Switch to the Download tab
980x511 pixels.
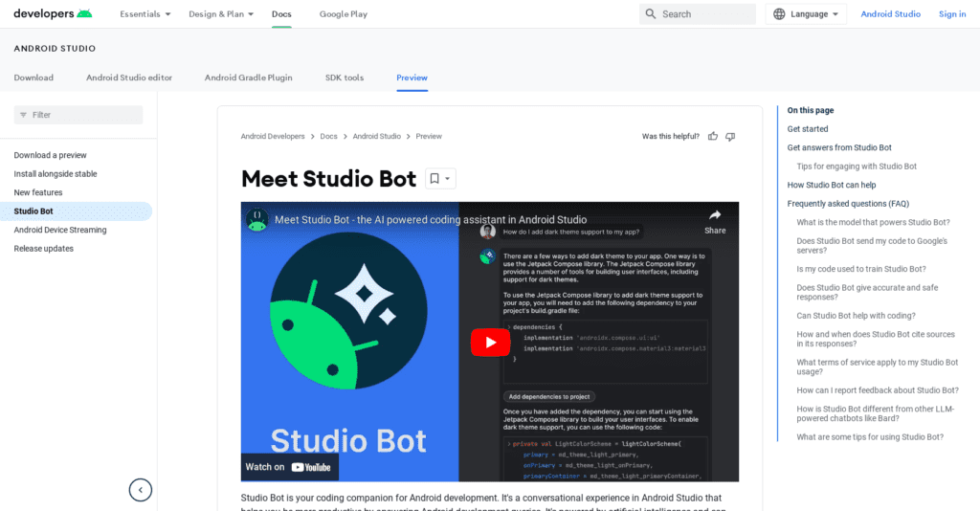(x=33, y=78)
